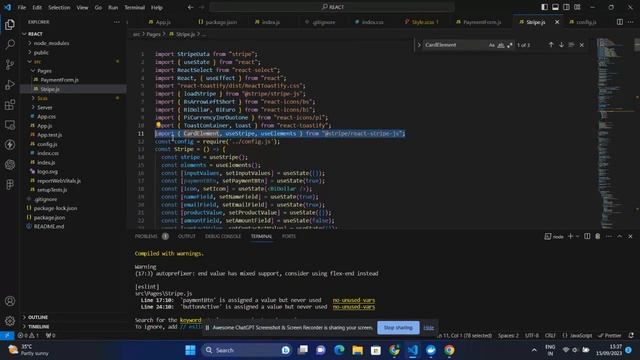Click the Hide link in sharing bar

click(429, 327)
